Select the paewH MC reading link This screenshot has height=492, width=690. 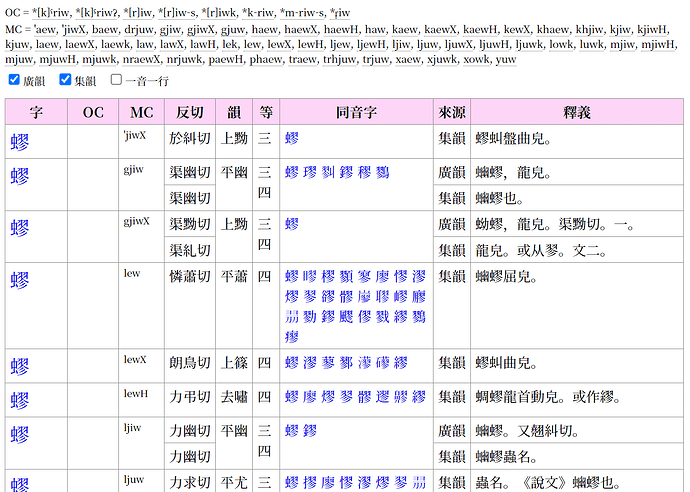coord(226,59)
